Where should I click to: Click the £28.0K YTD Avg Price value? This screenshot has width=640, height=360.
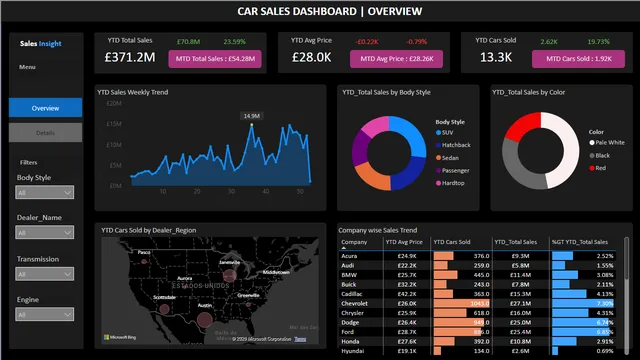(311, 57)
